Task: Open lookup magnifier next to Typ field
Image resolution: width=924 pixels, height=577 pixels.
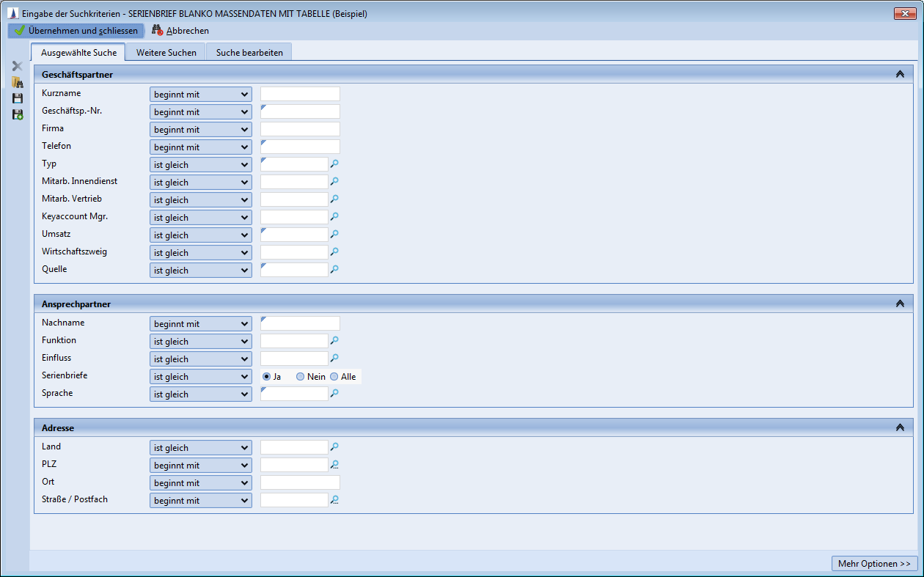Action: click(x=334, y=164)
